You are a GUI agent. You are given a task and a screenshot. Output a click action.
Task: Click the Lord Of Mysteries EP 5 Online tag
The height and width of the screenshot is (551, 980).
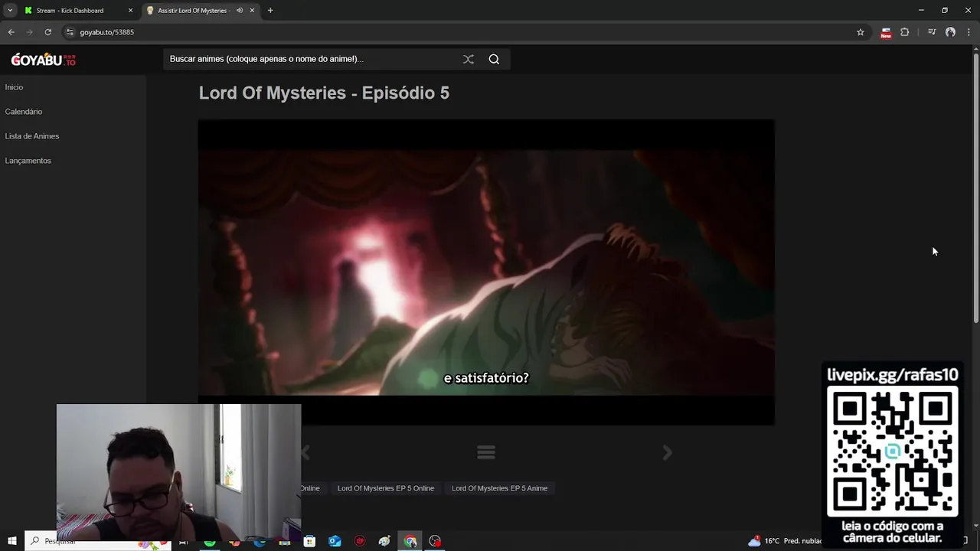pos(386,488)
